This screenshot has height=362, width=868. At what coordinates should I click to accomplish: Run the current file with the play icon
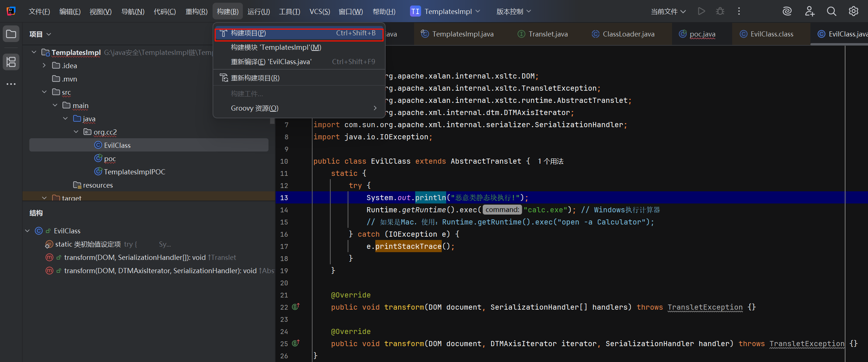coord(701,11)
